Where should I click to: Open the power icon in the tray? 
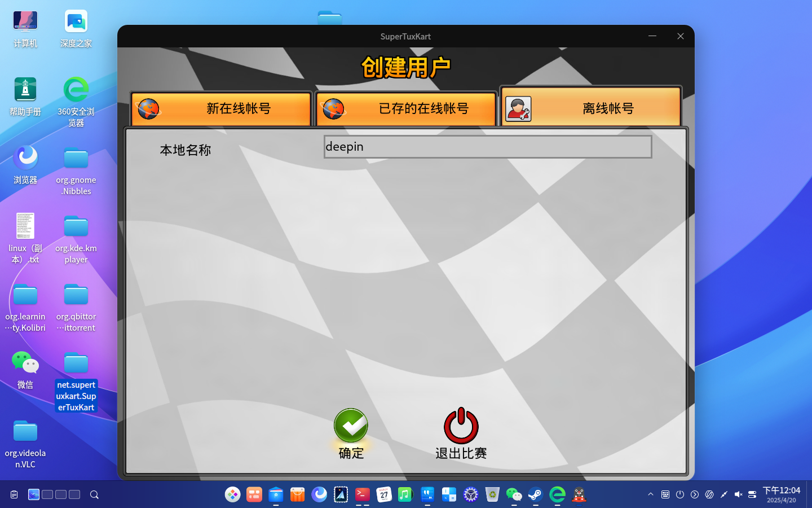click(x=680, y=494)
